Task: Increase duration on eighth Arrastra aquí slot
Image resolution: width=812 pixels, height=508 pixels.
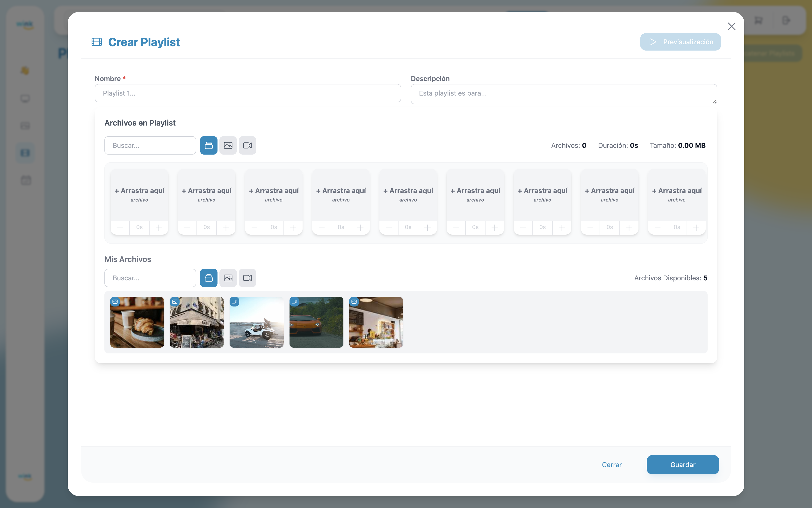Action: [629, 228]
